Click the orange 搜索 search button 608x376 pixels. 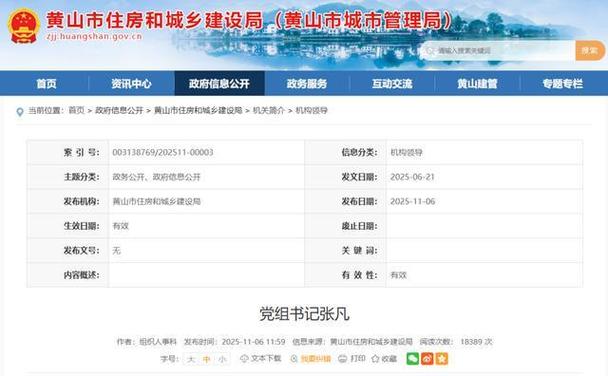(x=590, y=50)
